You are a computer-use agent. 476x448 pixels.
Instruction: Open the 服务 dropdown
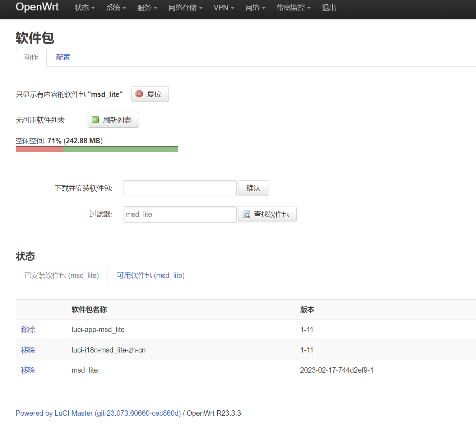147,8
